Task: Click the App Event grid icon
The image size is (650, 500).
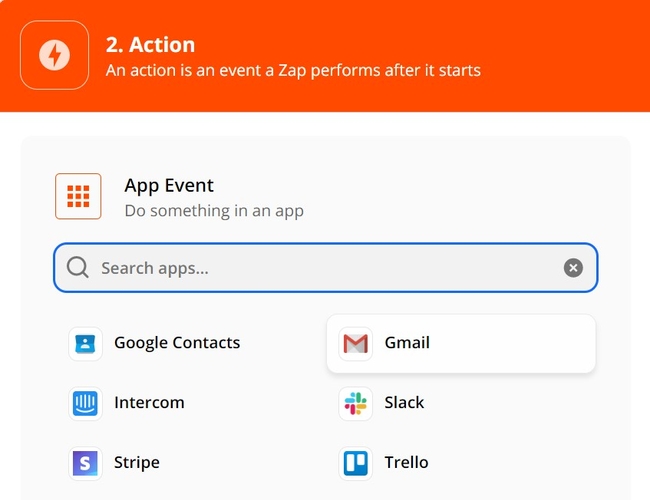Action: (x=78, y=196)
